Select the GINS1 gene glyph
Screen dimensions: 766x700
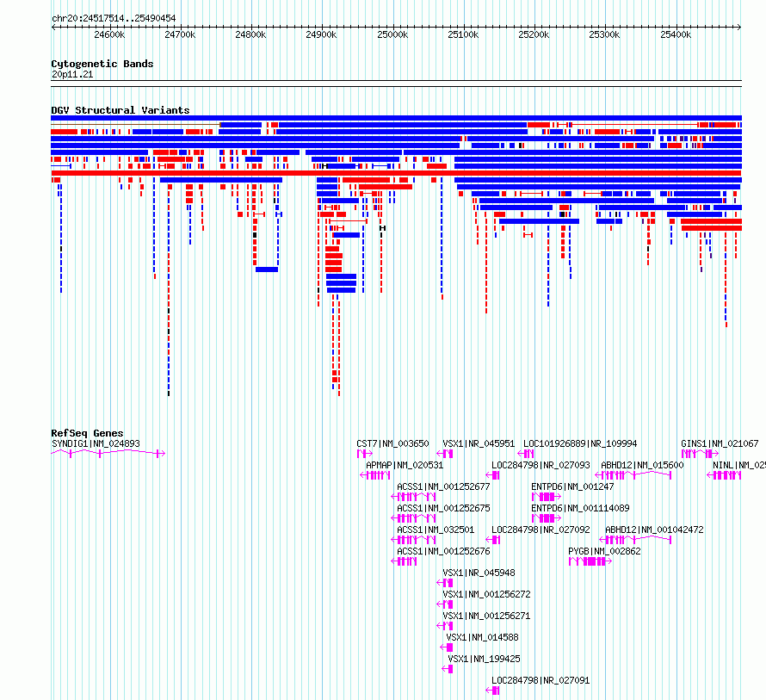[x=700, y=454]
